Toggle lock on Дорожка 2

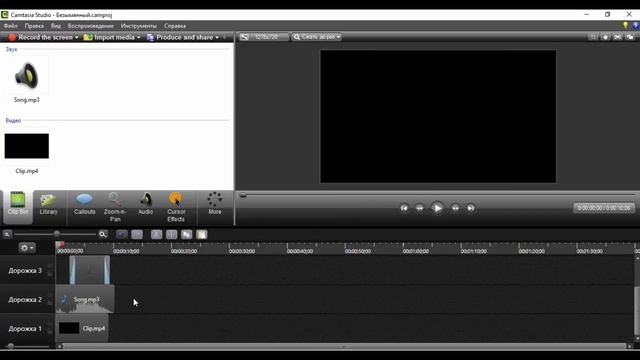[50, 303]
